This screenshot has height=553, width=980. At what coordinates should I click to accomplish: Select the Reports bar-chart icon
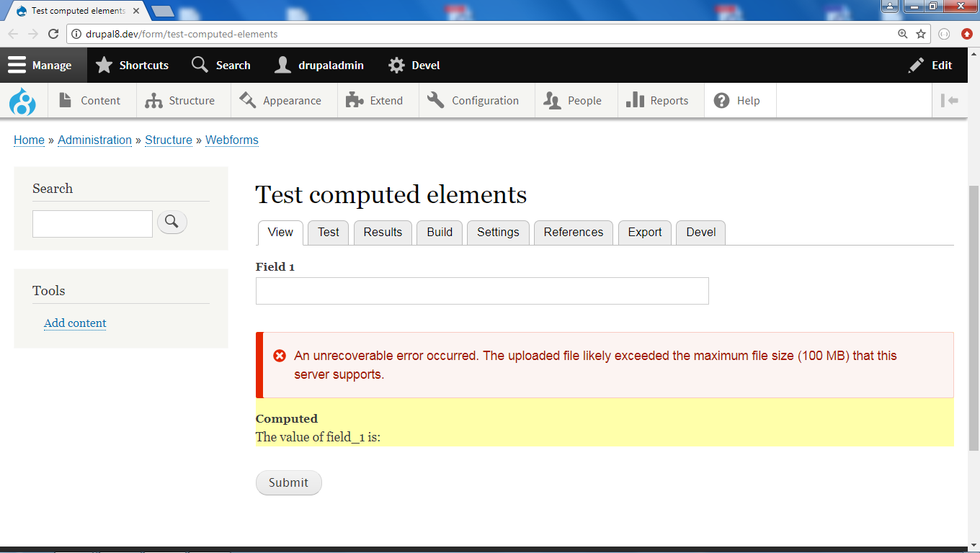tap(636, 100)
